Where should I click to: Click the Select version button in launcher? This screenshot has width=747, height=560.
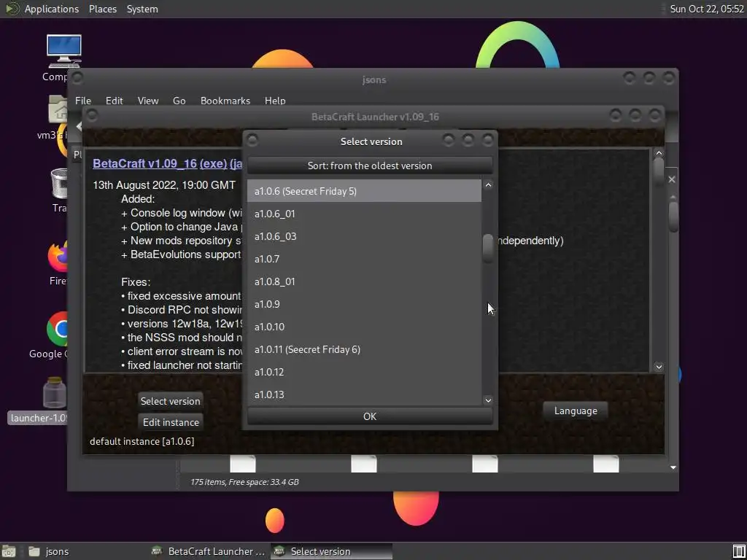[x=171, y=401]
